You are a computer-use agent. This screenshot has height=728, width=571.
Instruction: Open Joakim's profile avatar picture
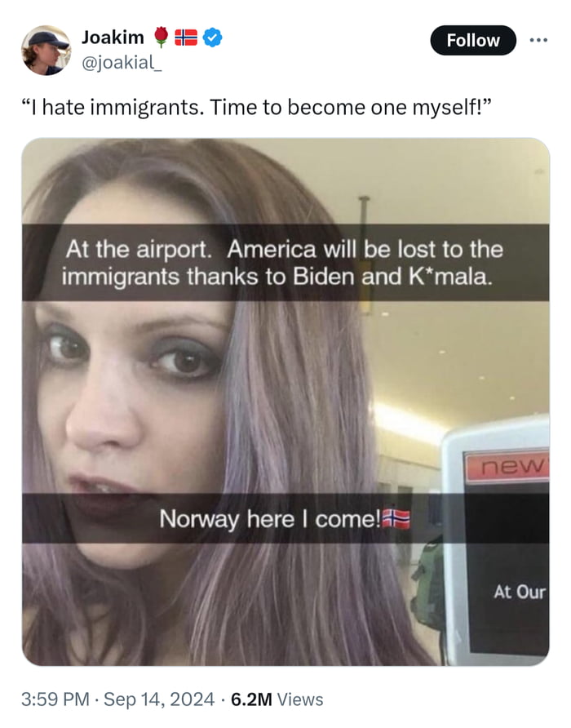tap(46, 50)
